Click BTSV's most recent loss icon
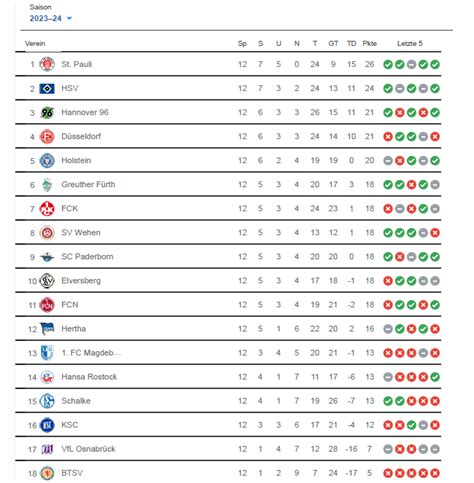 (435, 473)
